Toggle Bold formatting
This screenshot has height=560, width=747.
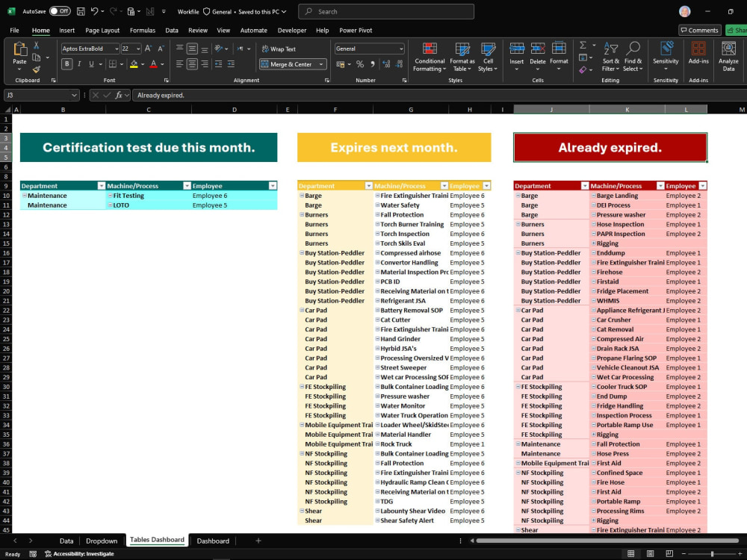click(66, 64)
